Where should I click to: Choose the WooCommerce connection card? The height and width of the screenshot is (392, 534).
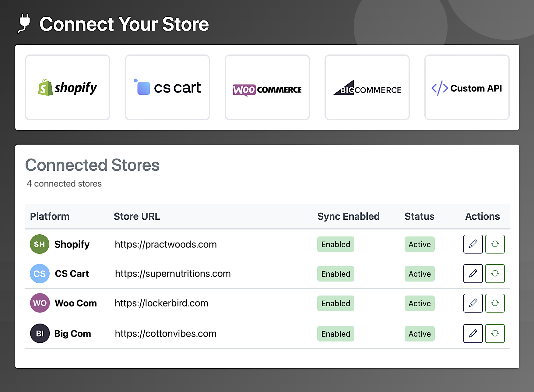[x=267, y=87]
